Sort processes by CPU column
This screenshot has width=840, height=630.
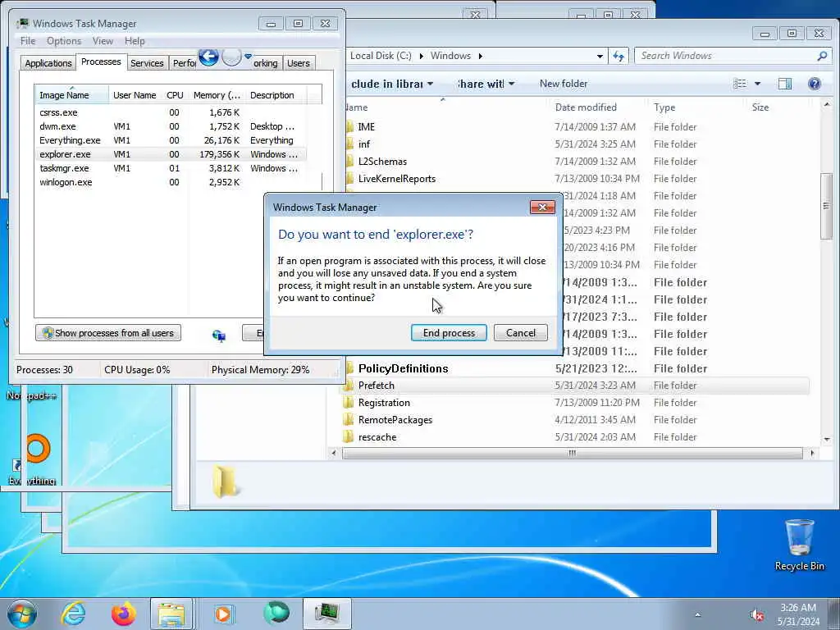click(x=175, y=95)
